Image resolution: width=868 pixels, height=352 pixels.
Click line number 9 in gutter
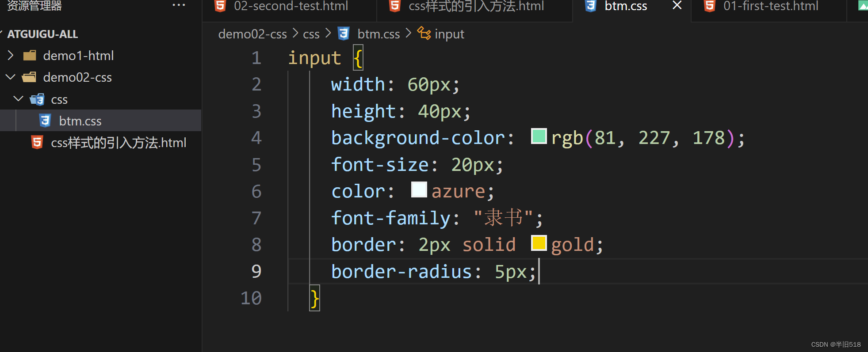[x=256, y=271]
